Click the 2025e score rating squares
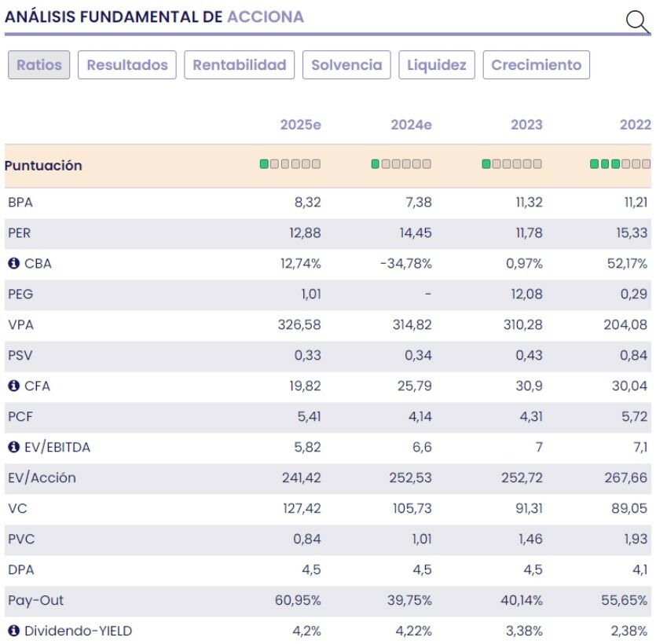Image resolution: width=656 pixels, height=644 pixels. click(x=290, y=164)
